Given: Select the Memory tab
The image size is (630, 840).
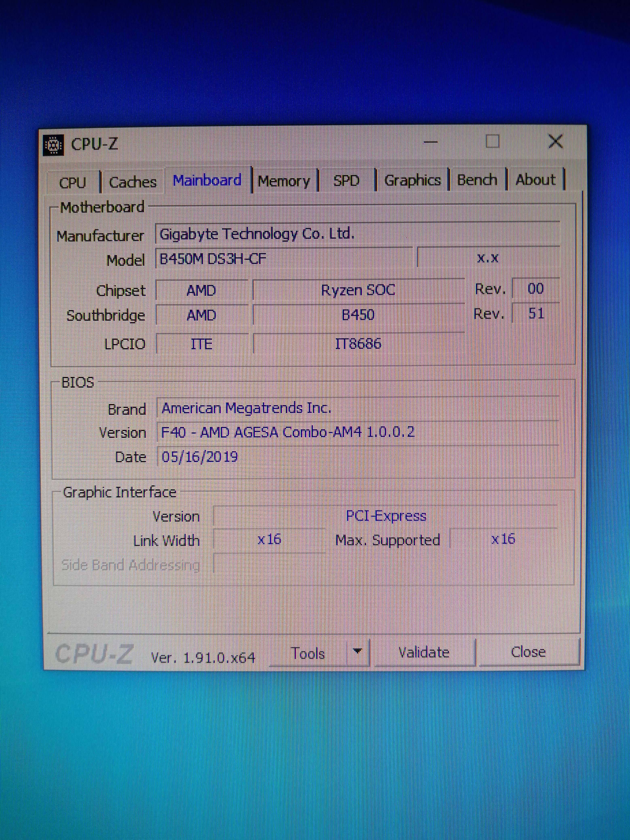Looking at the screenshot, I should pyautogui.click(x=284, y=181).
